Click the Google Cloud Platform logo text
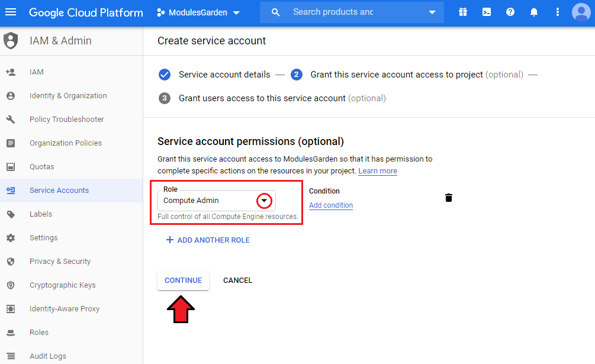This screenshot has width=595, height=364. tap(86, 12)
